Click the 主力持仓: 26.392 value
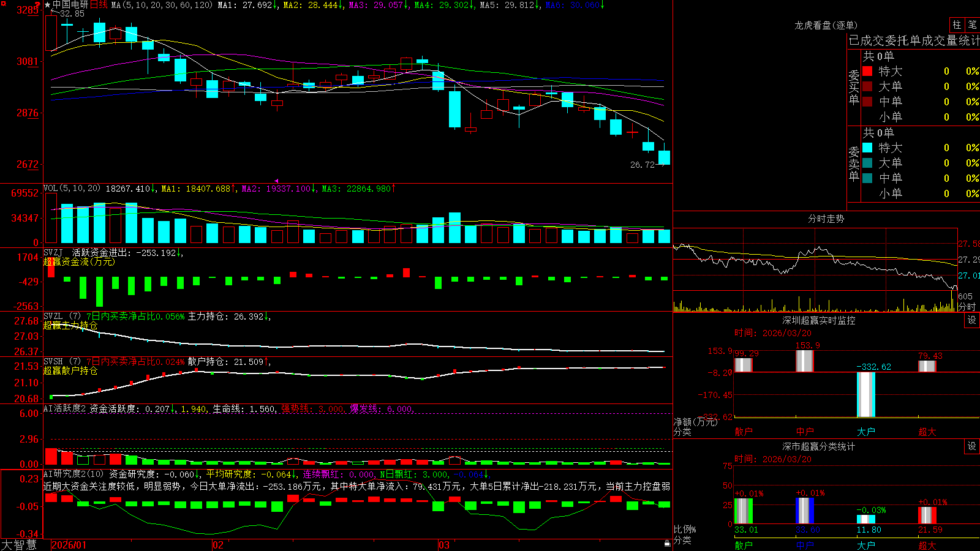This screenshot has width=980, height=551. (229, 317)
